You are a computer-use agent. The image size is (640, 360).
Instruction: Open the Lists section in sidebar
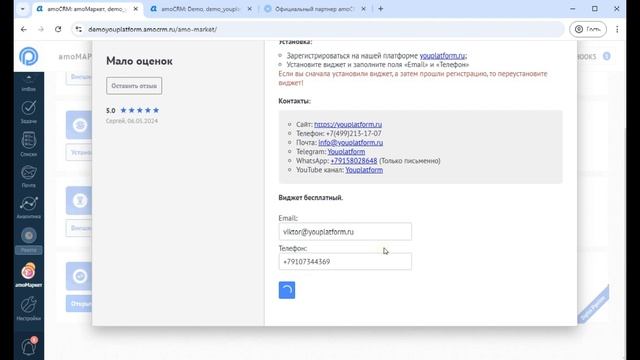(29, 144)
